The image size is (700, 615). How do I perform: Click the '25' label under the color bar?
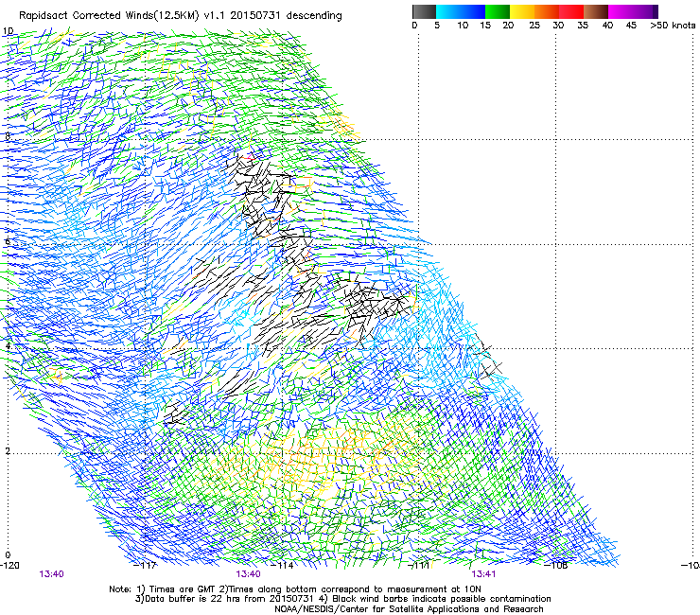534,26
